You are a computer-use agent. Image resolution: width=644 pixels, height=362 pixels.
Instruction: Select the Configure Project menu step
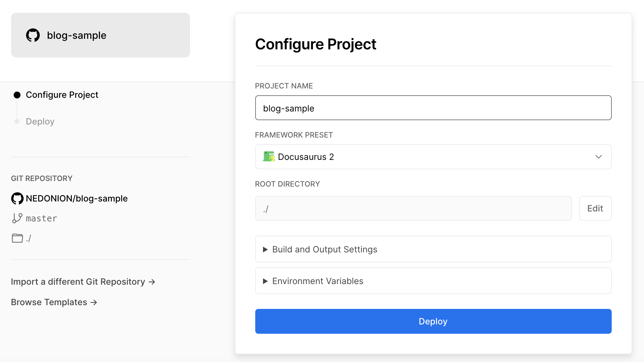(x=62, y=95)
